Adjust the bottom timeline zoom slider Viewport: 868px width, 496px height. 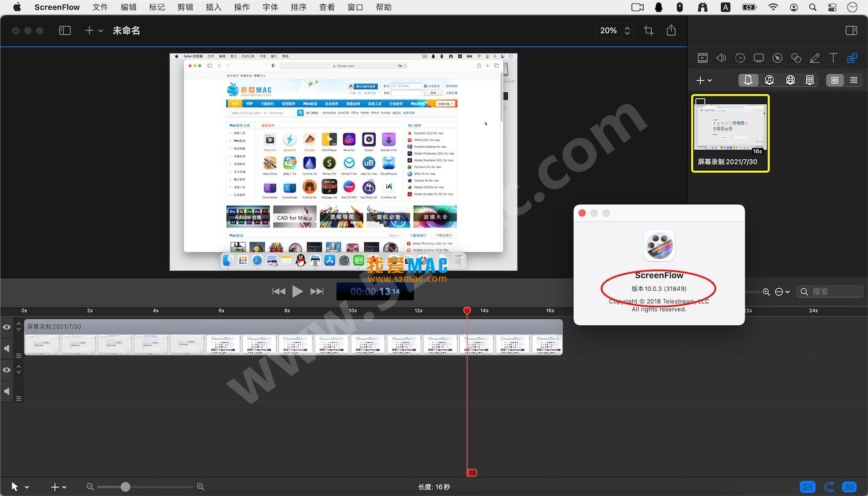[145, 486]
